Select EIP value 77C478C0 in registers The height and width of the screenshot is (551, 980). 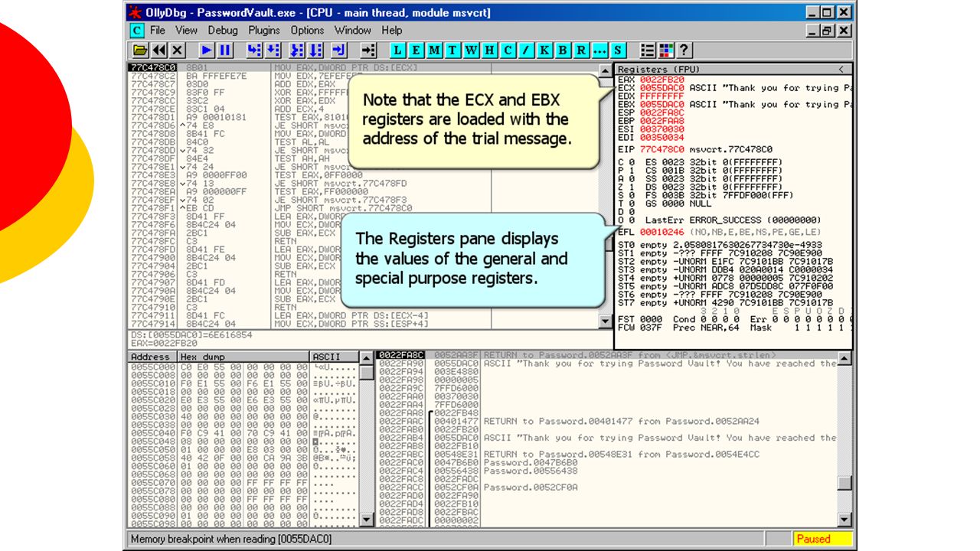click(x=662, y=150)
